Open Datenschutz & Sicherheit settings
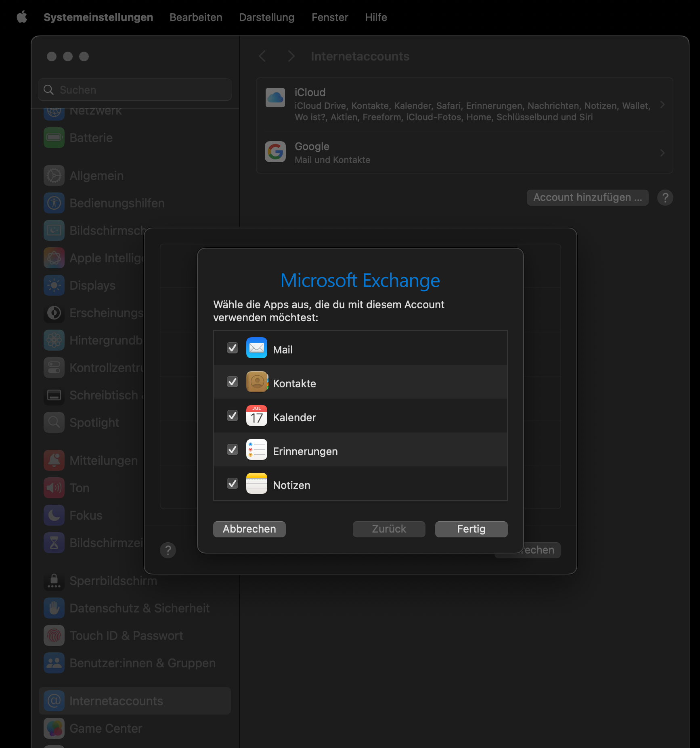 (135, 608)
